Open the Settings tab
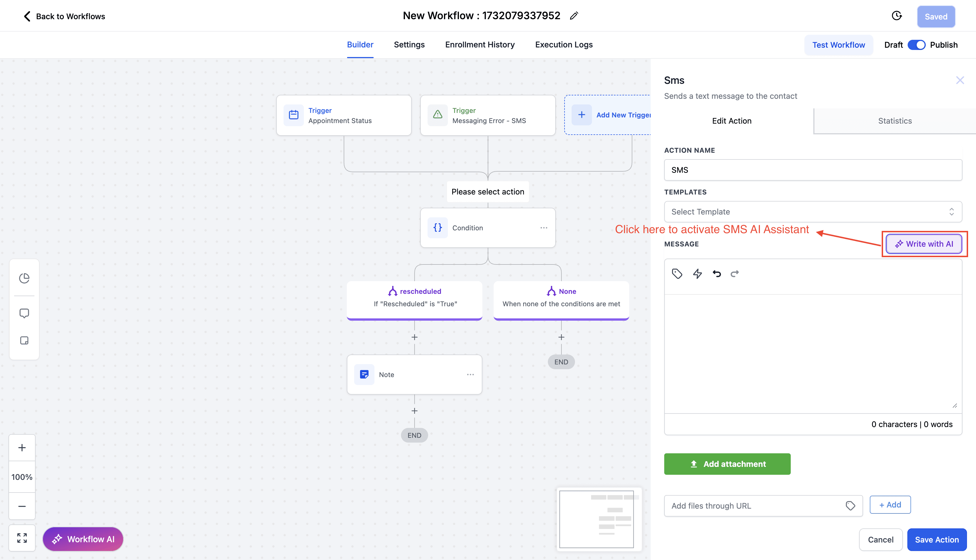The image size is (976, 560). click(409, 45)
